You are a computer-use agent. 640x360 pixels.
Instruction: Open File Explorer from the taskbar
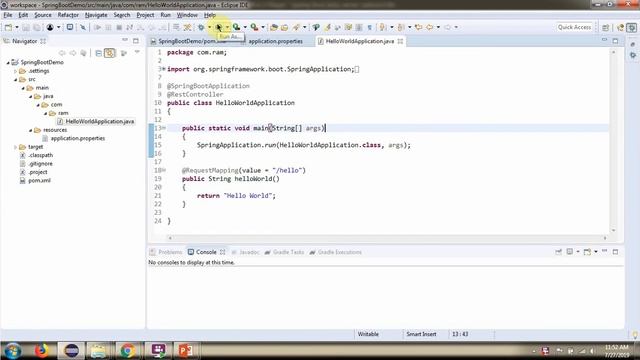(x=99, y=351)
